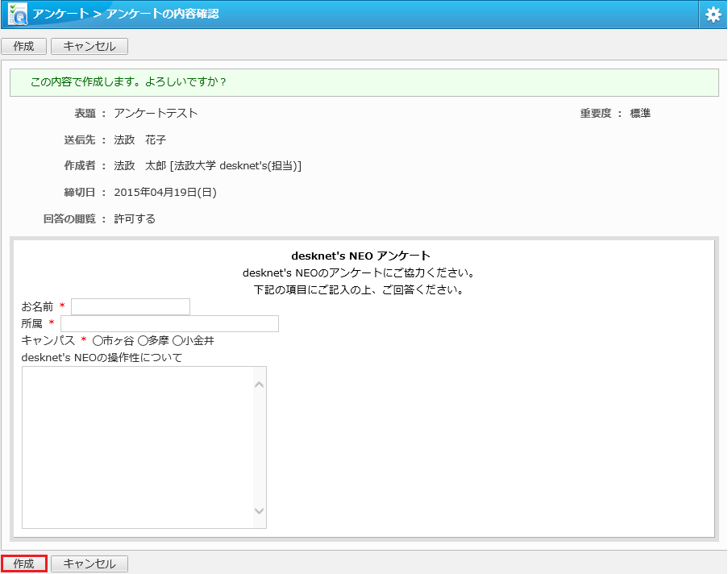Viewport: 728px width, 574px height.
Task: Open the settings gear icon
Action: pyautogui.click(x=713, y=15)
